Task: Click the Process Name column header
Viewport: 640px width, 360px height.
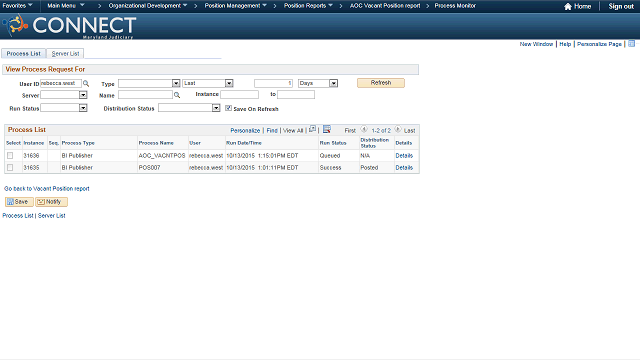Action: pyautogui.click(x=156, y=143)
